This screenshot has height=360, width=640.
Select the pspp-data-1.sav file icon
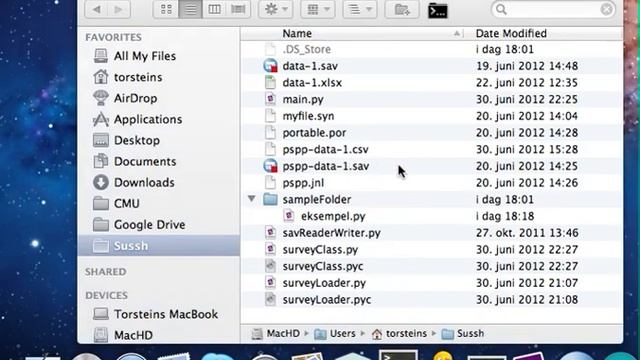pos(270,166)
